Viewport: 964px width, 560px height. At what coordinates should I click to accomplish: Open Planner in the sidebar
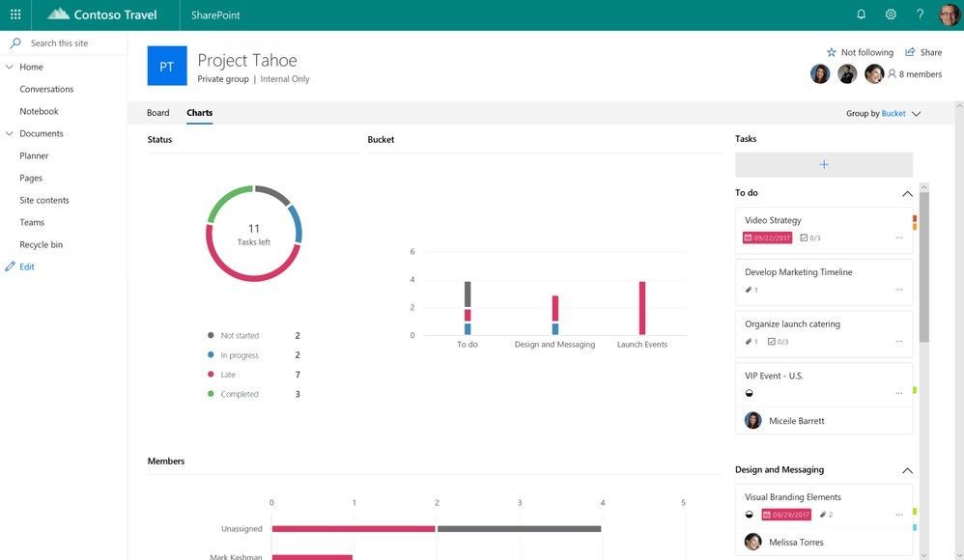click(34, 155)
